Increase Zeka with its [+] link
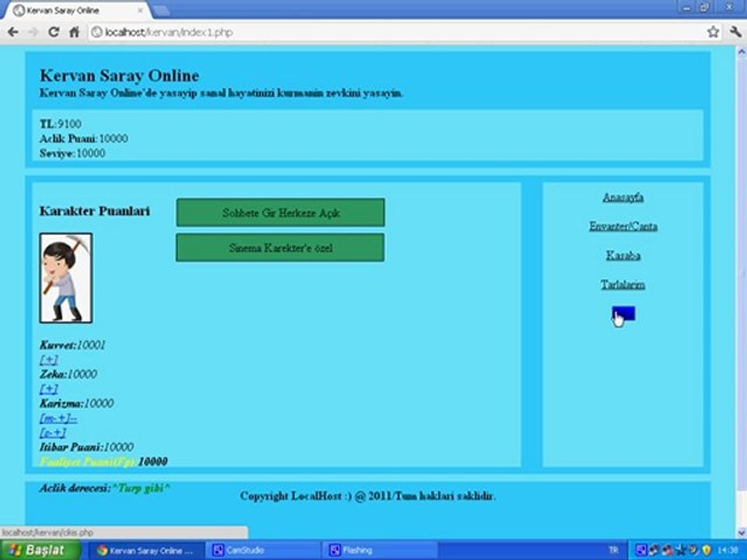Screen dimensions: 747x560 pos(48,389)
